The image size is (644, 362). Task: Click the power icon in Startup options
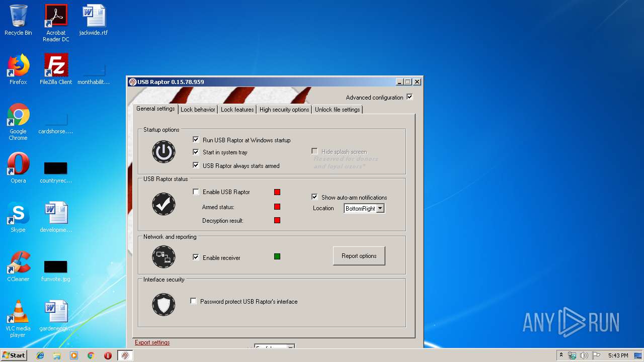pos(164,151)
